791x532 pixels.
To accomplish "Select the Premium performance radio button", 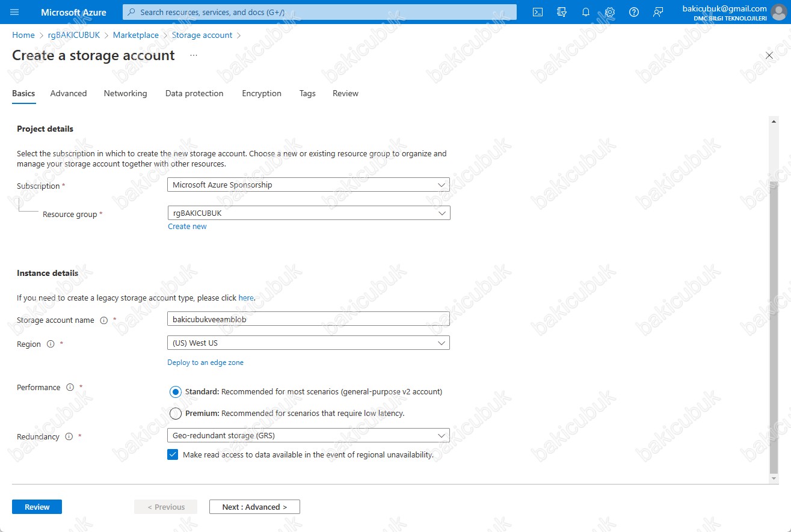I will pyautogui.click(x=176, y=414).
